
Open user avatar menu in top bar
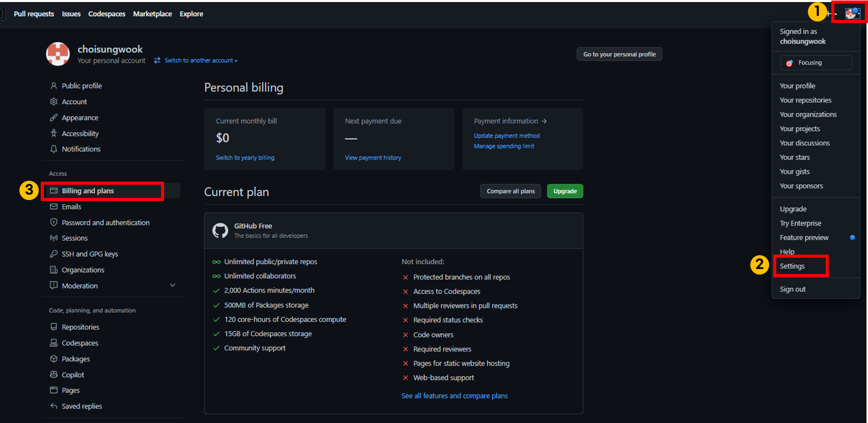(853, 14)
